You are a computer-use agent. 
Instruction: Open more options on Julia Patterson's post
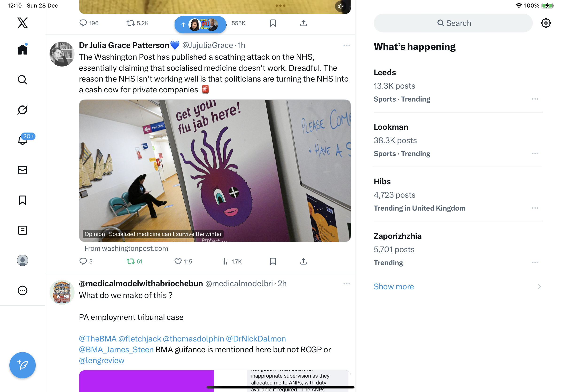(x=347, y=45)
